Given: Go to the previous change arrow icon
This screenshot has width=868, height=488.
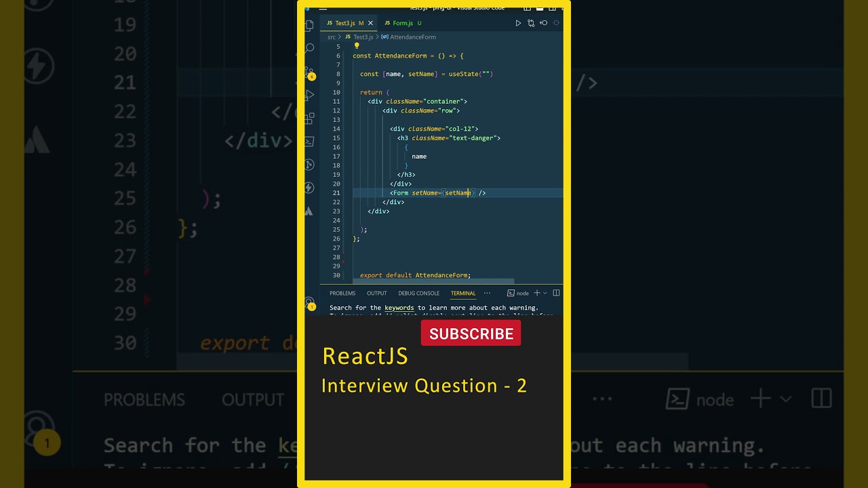Looking at the screenshot, I should click(x=543, y=23).
